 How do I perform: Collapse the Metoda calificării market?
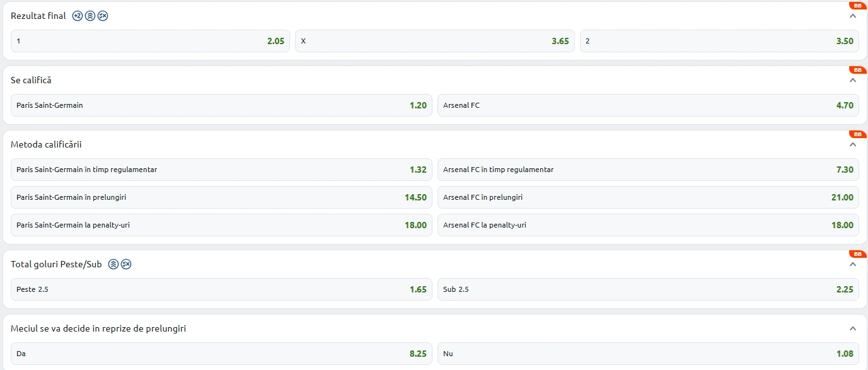(853, 144)
